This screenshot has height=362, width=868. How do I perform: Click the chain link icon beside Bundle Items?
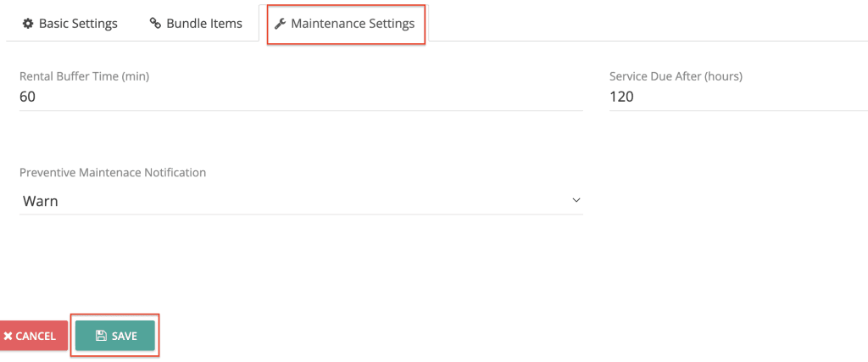point(155,24)
